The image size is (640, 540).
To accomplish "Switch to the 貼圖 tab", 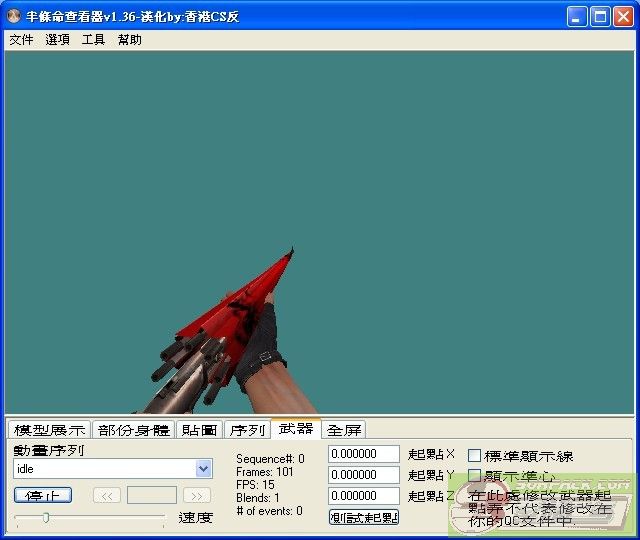I will click(x=200, y=430).
